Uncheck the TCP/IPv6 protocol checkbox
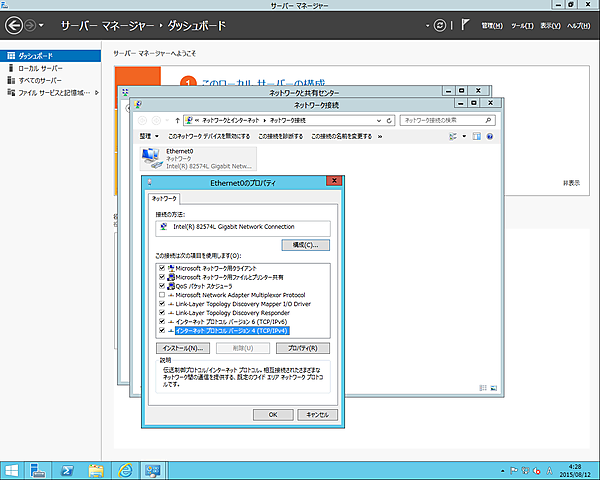Image resolution: width=600 pixels, height=480 pixels. [x=162, y=321]
